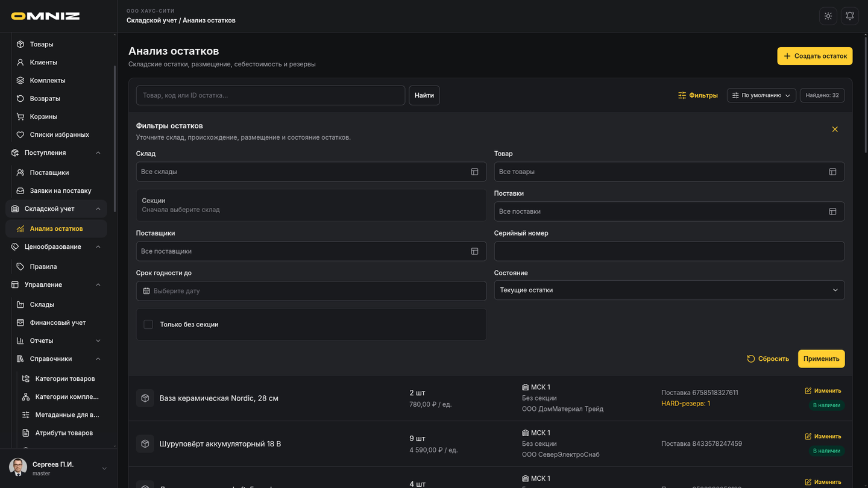Open notifications bell icon
This screenshot has height=488, width=868.
(x=850, y=16)
